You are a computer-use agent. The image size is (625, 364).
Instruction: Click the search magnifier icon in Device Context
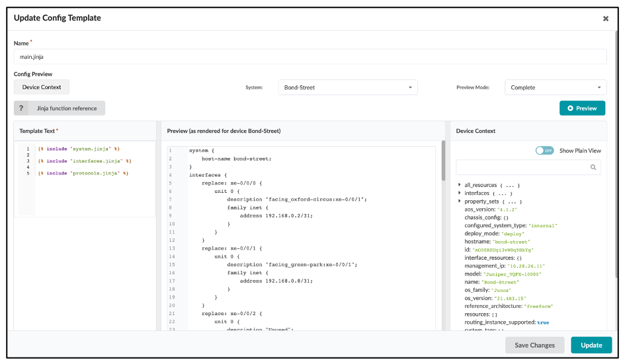point(593,168)
